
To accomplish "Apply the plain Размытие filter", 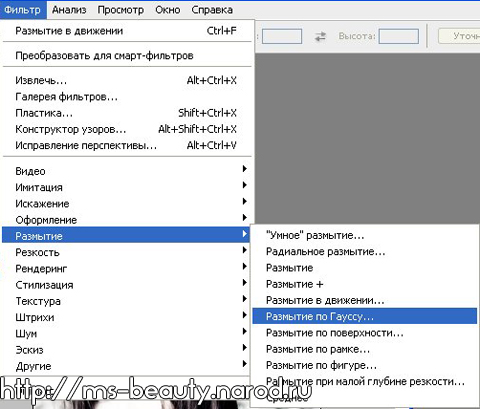I will coord(365,268).
